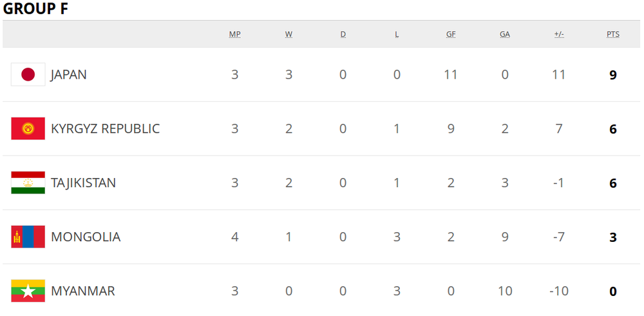644x316 pixels.
Task: Click the GROUP F heading
Action: coord(36,9)
